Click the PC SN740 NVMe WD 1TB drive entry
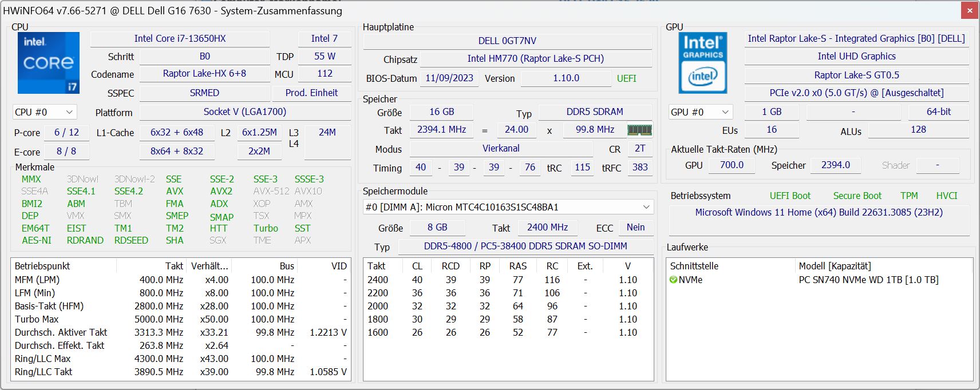This screenshot has height=390, width=980. (868, 280)
